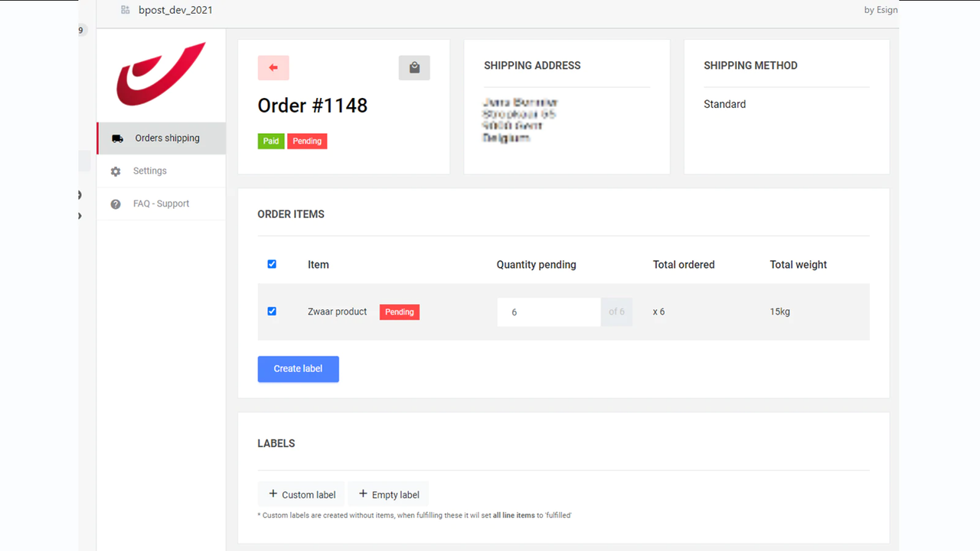Open FAQ - Support menu item
The width and height of the screenshot is (980, 551).
(161, 204)
